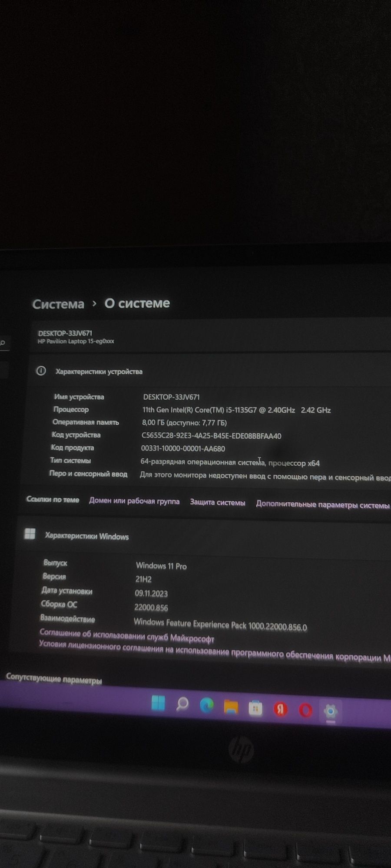Screen dimensions: 391x868
Task: Open taskbar Search magnifier
Action: pos(182,704)
